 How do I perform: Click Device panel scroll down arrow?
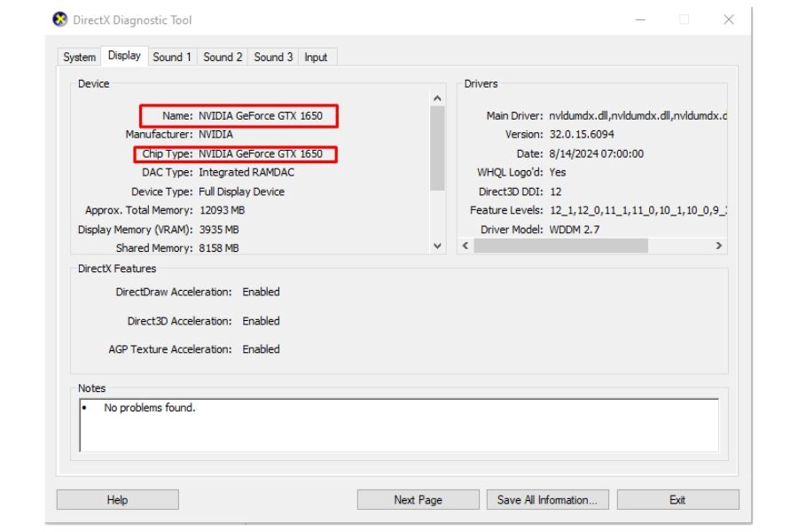pos(437,246)
